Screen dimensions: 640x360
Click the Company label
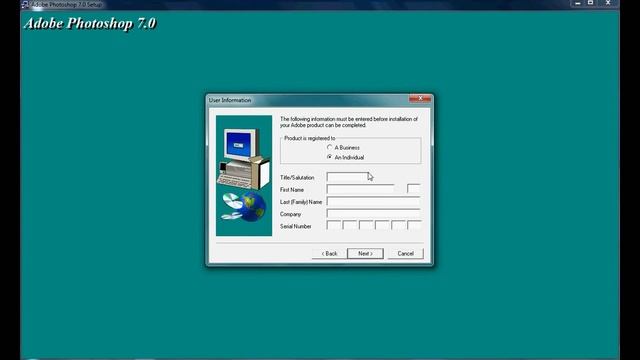290,214
